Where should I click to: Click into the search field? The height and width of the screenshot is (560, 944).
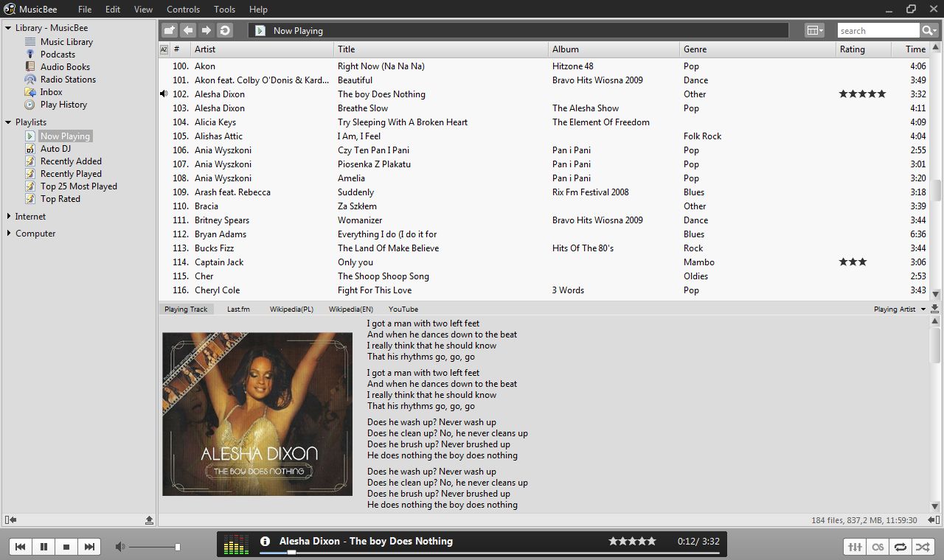tap(878, 30)
